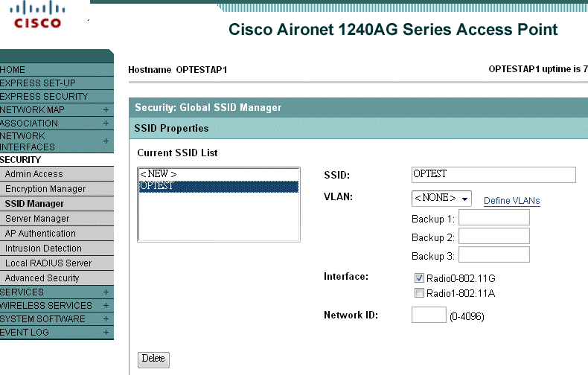Open EVENT LOG section
The image size is (588, 375).
[25, 333]
